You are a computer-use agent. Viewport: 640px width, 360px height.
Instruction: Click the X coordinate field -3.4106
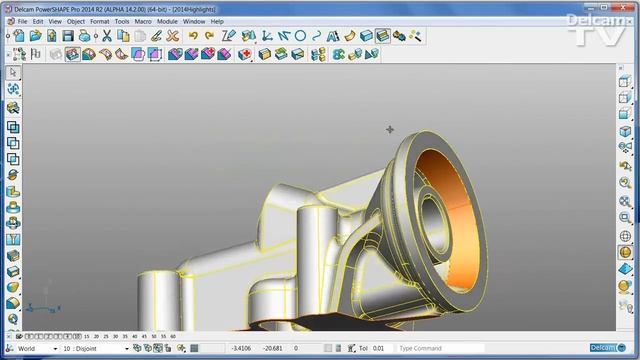coord(242,349)
